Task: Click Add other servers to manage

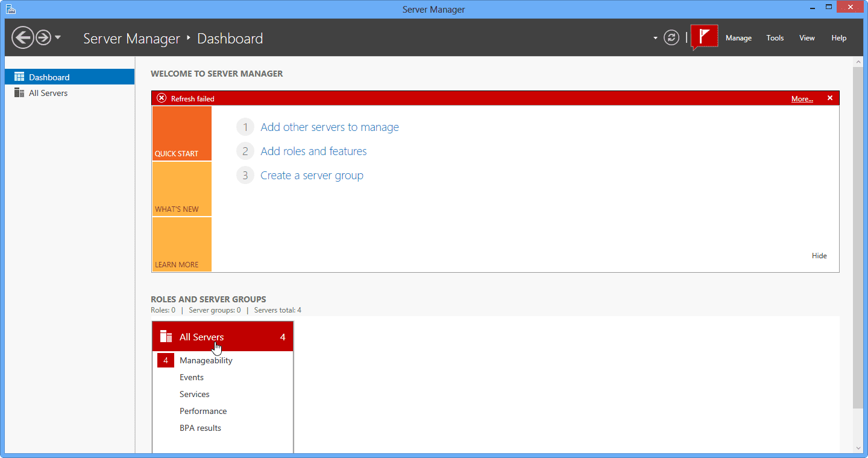Action: pos(330,127)
